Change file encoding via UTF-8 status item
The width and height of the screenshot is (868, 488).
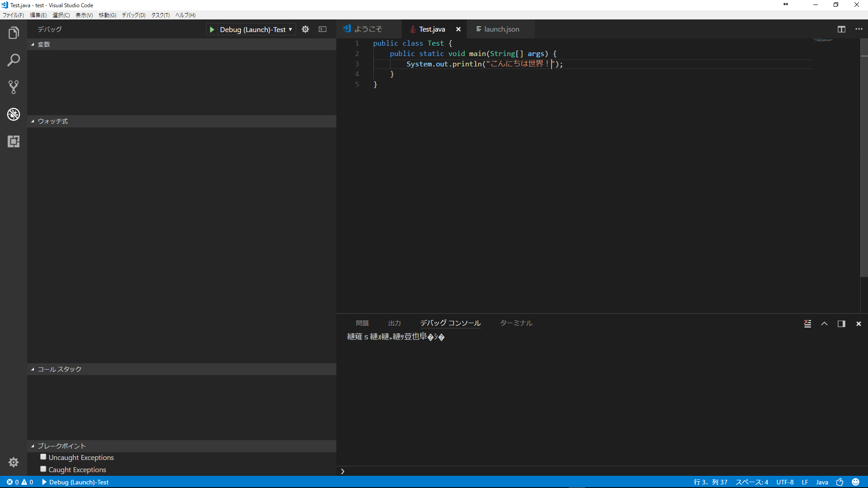[785, 482]
